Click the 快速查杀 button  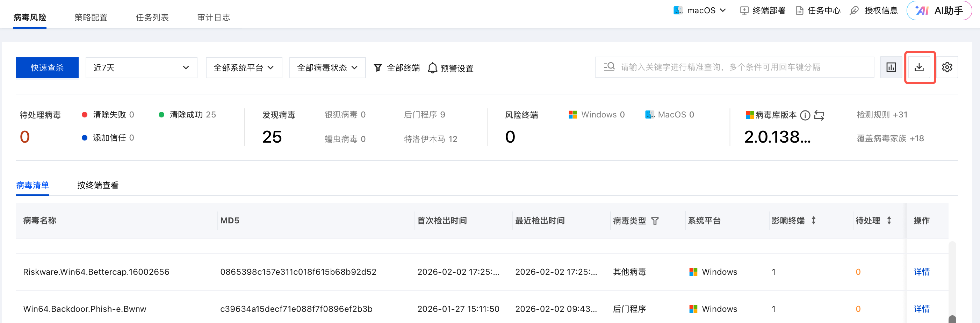(47, 68)
